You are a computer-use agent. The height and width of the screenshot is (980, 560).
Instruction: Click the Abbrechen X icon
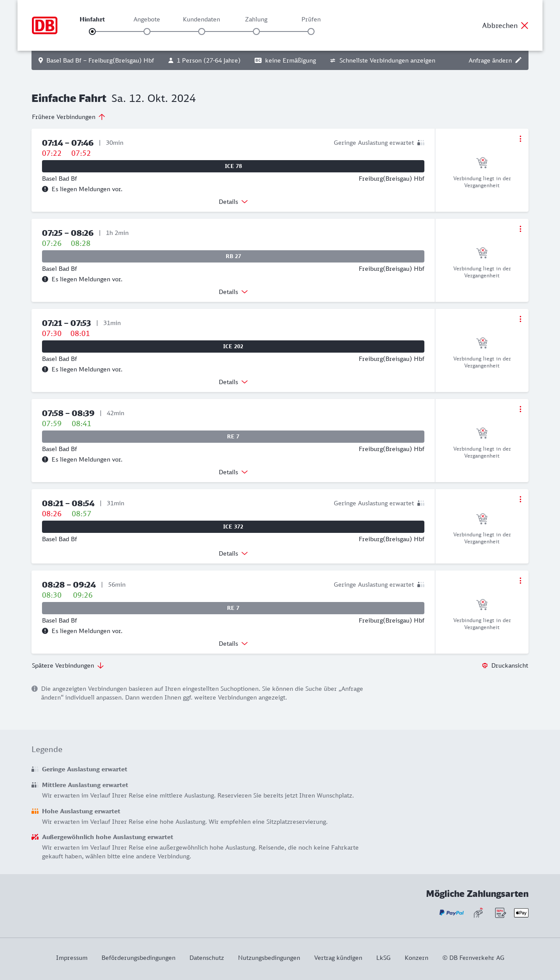pyautogui.click(x=525, y=25)
